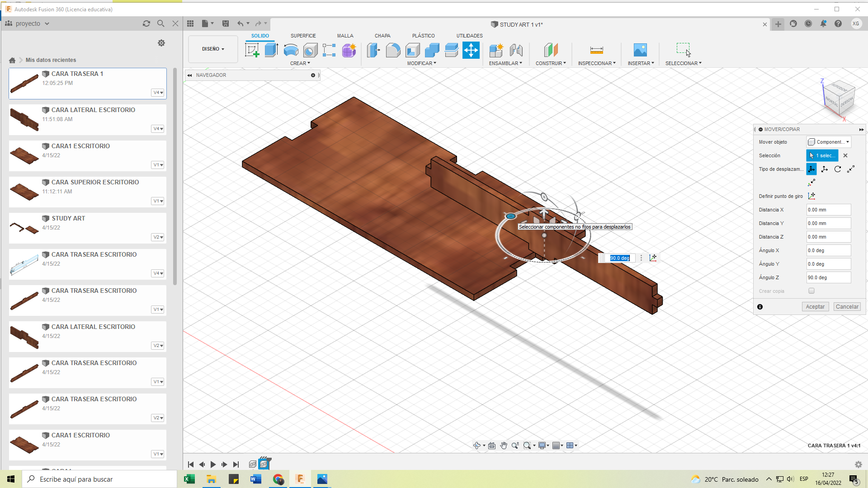Switch to the SUPERFICIE tab
The height and width of the screenshot is (488, 868).
(303, 36)
